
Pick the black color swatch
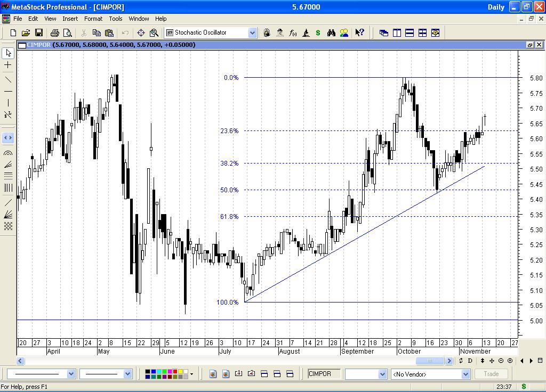(x=148, y=372)
